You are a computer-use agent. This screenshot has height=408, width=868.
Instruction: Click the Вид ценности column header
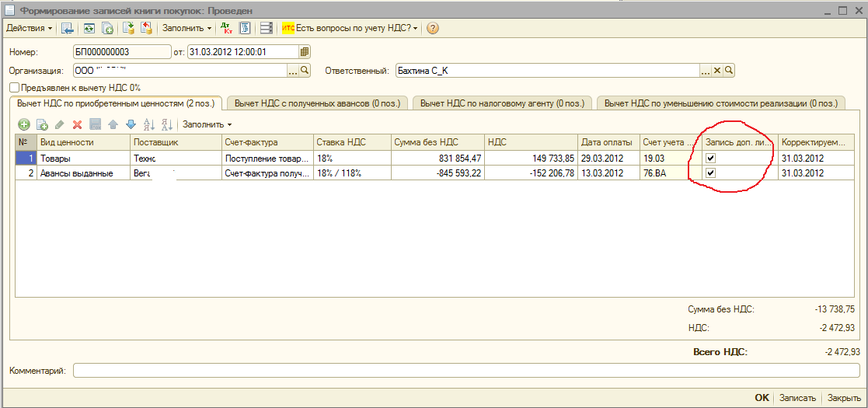point(83,143)
